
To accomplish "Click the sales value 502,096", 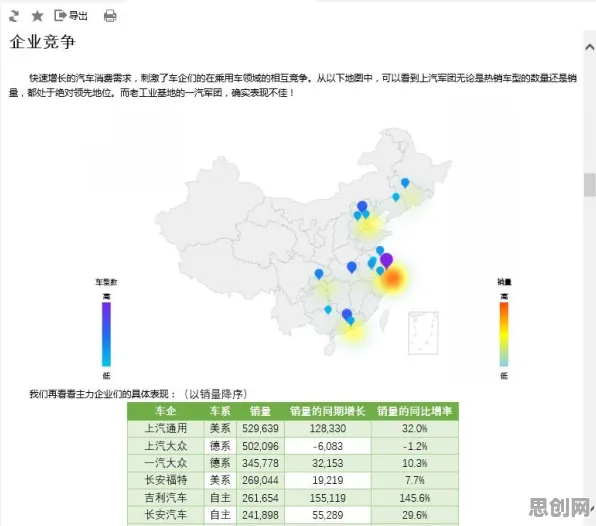I will [260, 446].
